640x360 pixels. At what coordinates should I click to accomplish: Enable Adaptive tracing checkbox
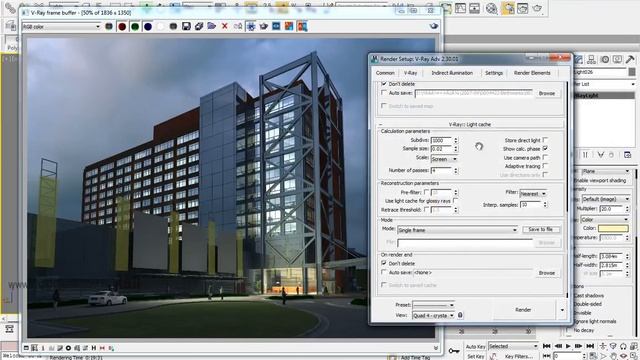coord(545,166)
